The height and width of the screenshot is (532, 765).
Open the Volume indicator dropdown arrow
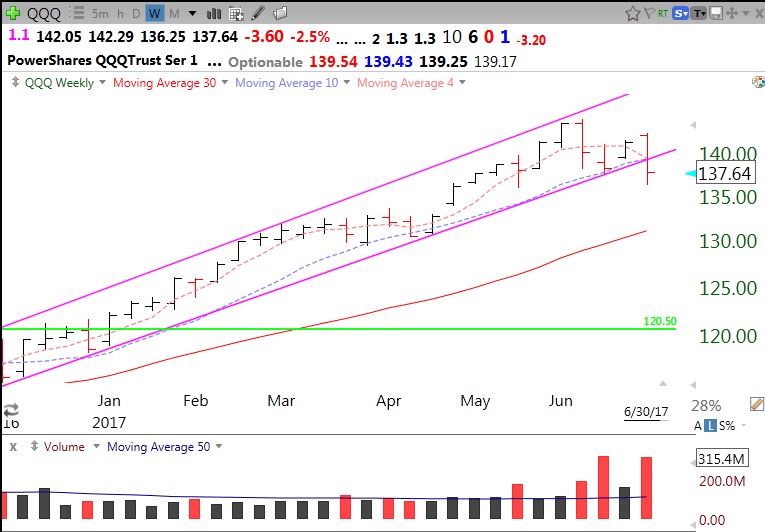97,446
